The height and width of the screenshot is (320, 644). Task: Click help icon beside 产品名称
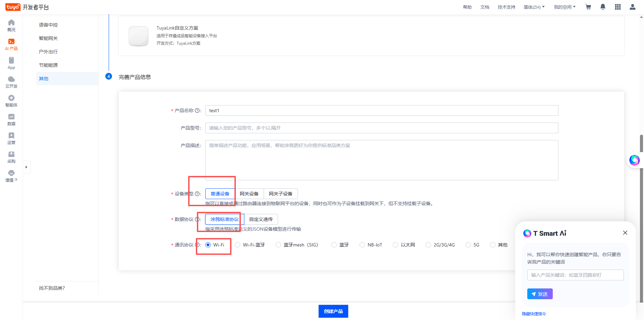[197, 110]
